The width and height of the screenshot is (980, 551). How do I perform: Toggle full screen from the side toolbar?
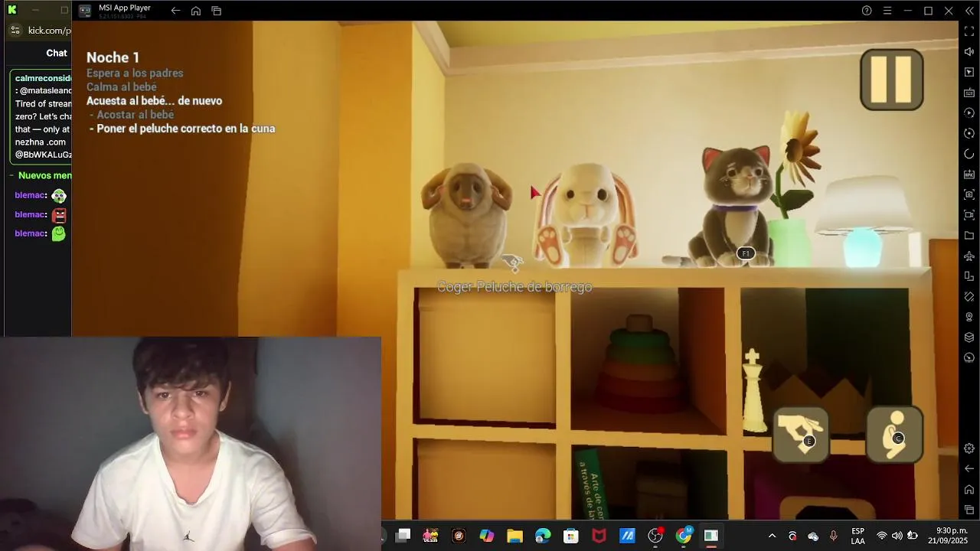(x=969, y=31)
